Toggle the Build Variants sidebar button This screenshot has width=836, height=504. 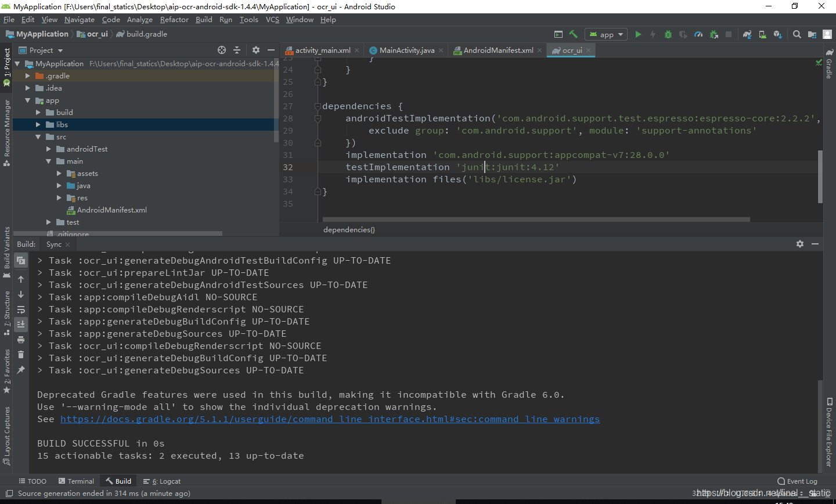pos(7,252)
